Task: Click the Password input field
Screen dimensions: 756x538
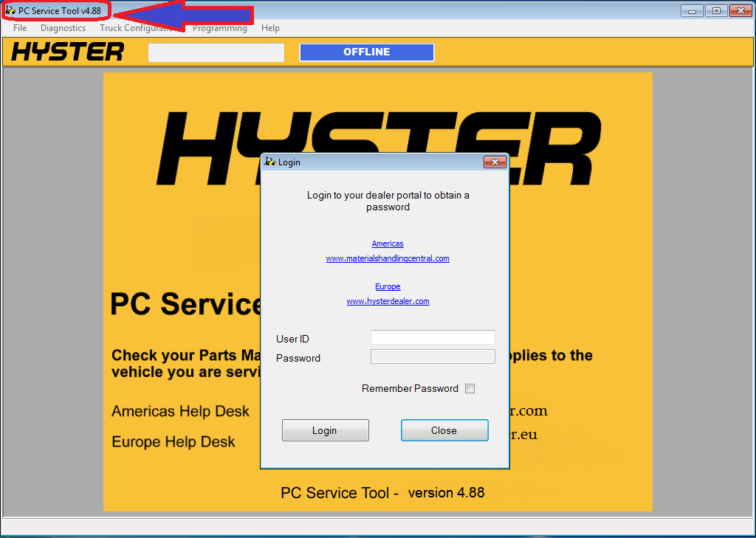Action: [433, 356]
